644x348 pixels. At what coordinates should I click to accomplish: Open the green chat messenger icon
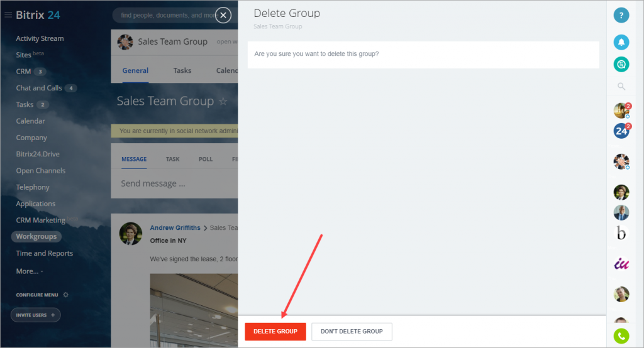pos(621,64)
